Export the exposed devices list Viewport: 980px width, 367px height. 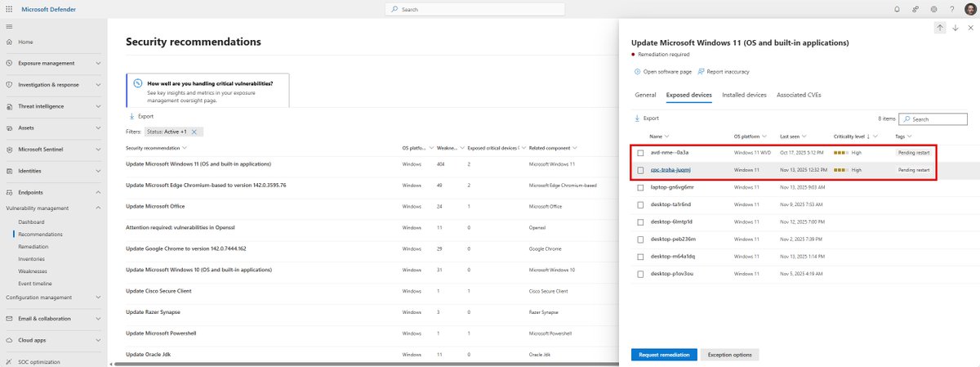(645, 119)
